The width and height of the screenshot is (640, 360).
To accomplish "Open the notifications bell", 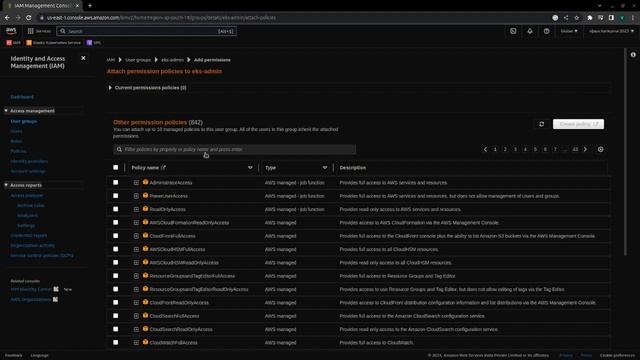I will [x=530, y=31].
